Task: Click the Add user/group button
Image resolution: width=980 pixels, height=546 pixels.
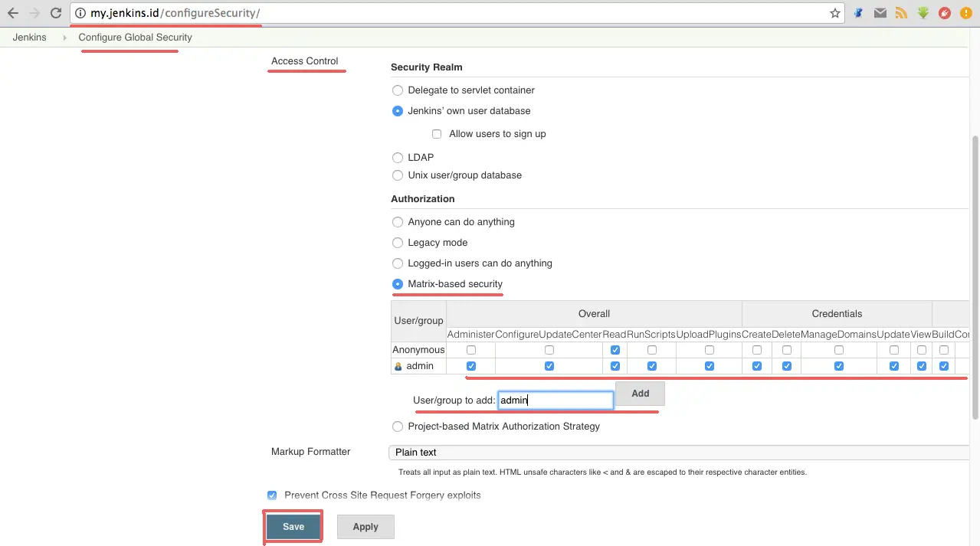Action: click(x=641, y=394)
